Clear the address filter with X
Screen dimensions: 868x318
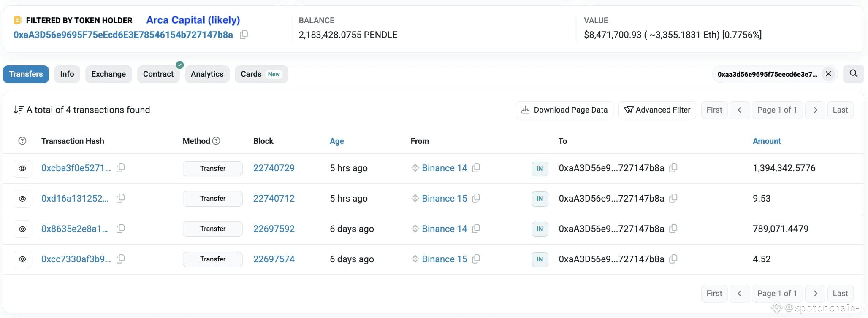[x=828, y=74]
